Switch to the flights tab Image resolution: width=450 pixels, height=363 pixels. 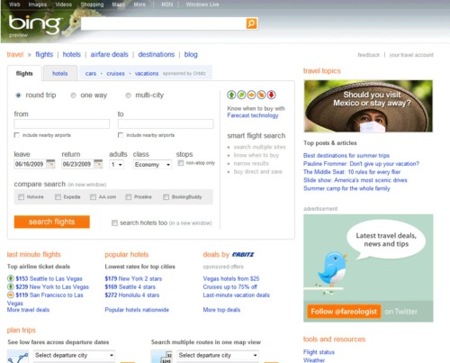(x=24, y=73)
